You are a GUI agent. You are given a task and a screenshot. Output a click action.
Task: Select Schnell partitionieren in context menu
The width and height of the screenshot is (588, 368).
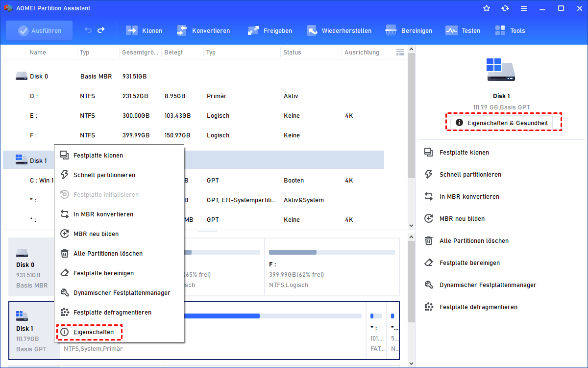pos(119,175)
